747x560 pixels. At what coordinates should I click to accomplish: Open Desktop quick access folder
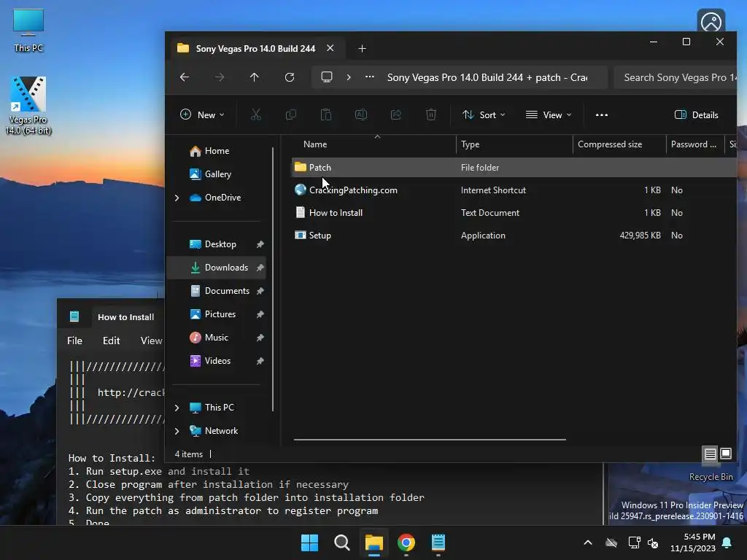click(220, 244)
